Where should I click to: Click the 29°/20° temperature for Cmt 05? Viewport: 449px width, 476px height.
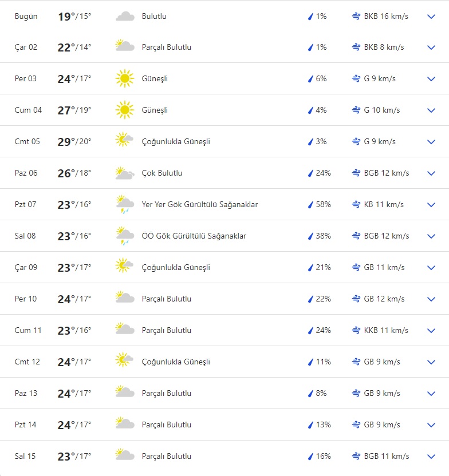point(74,141)
